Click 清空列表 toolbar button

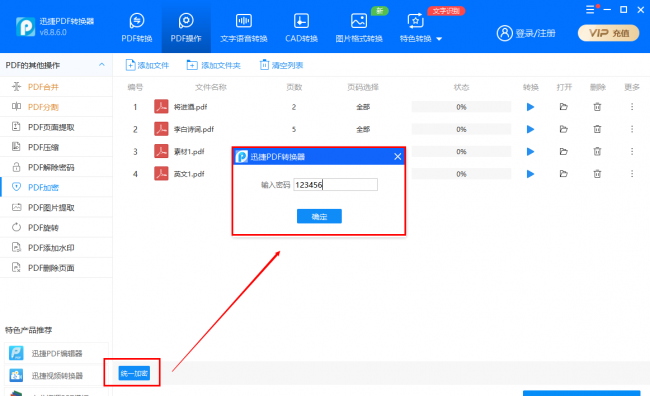coord(281,65)
